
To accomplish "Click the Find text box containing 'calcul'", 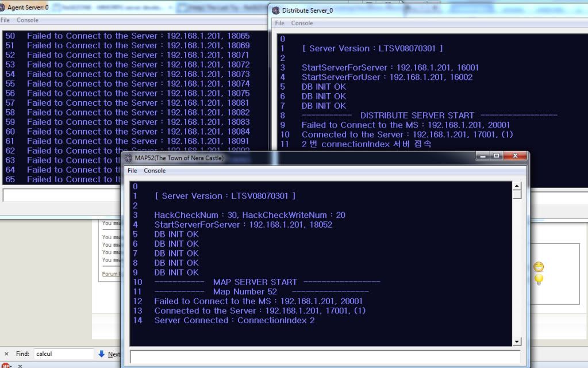I will click(63, 354).
